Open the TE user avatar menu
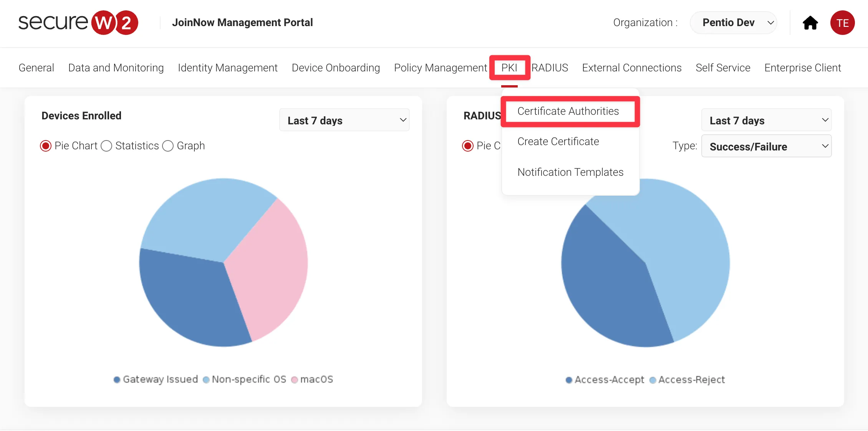Viewport: 868px width, 431px height. (x=842, y=23)
